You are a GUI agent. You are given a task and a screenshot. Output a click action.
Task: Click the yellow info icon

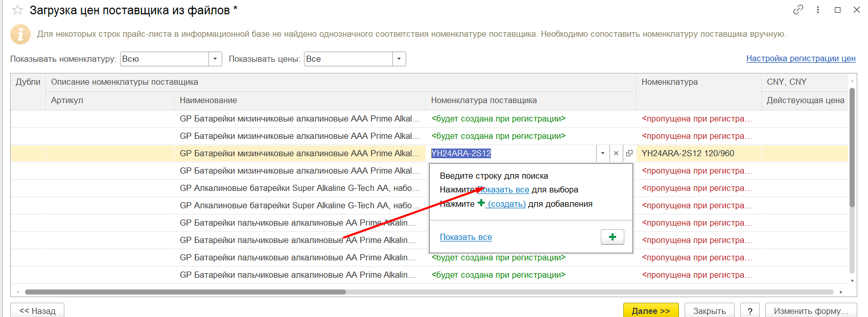click(20, 34)
